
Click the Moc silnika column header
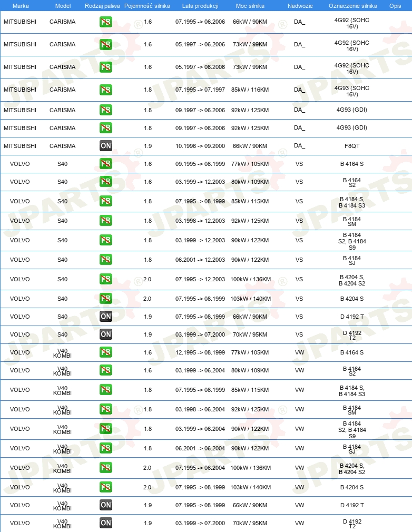pyautogui.click(x=250, y=6)
